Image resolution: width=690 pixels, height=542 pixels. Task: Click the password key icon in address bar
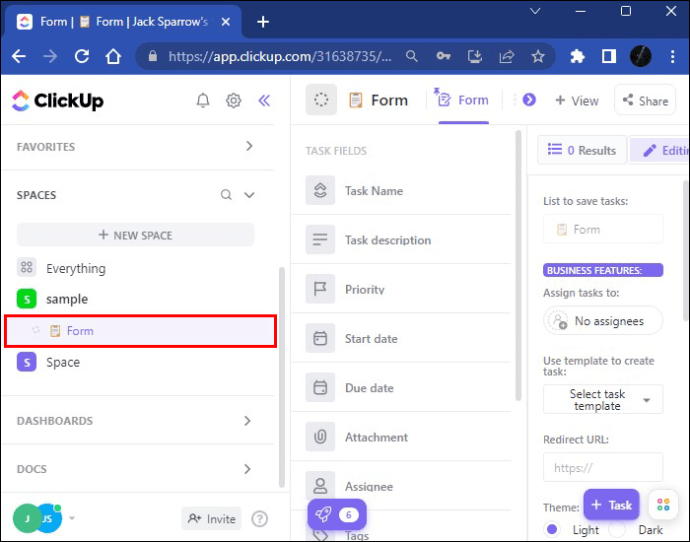click(443, 56)
